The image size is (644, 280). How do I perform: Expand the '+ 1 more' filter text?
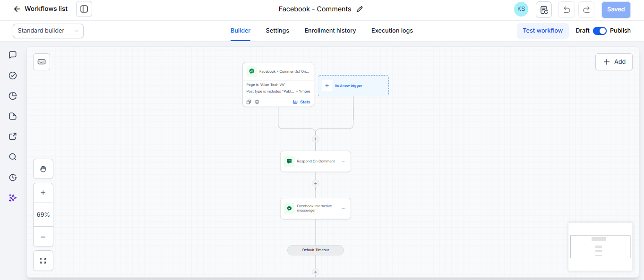pos(303,92)
